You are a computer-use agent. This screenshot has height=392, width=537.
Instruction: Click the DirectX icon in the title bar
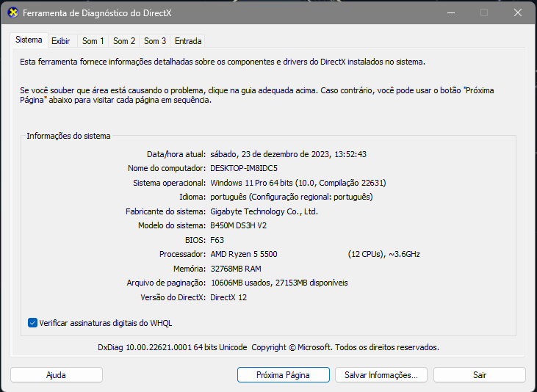[x=12, y=13]
